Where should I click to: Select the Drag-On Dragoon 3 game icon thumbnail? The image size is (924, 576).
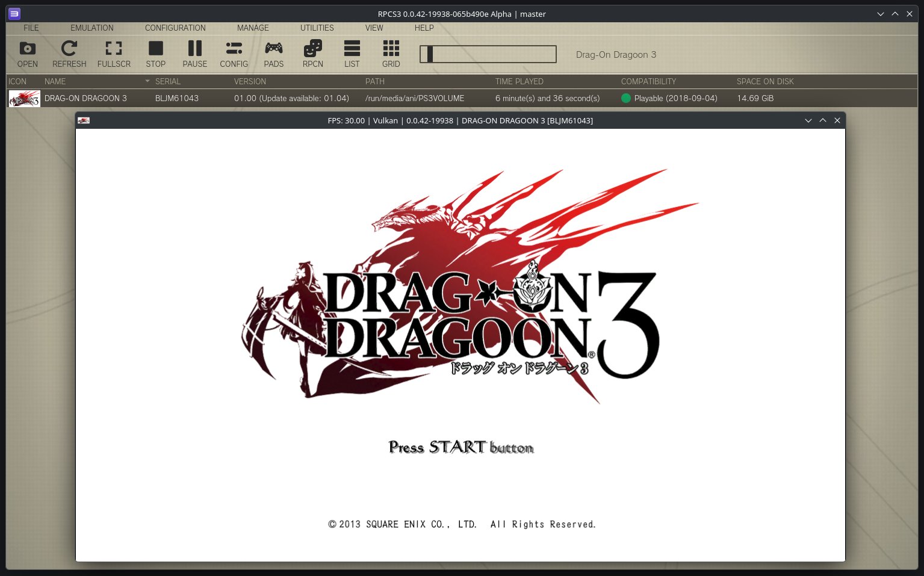[x=24, y=98]
